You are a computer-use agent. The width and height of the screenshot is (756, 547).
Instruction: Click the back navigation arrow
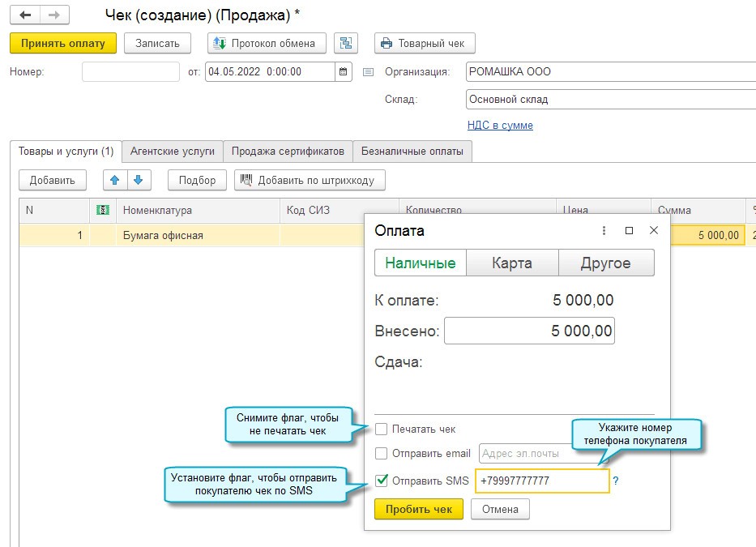tap(25, 15)
